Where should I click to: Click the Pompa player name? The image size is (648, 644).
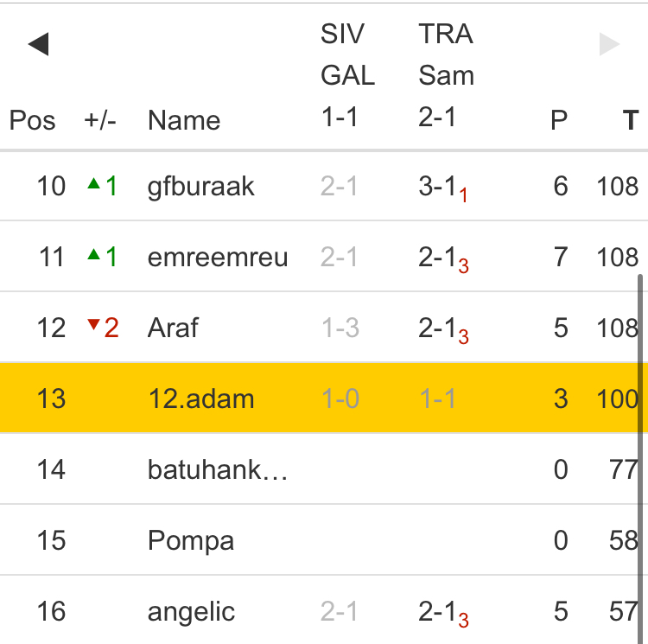[191, 540]
